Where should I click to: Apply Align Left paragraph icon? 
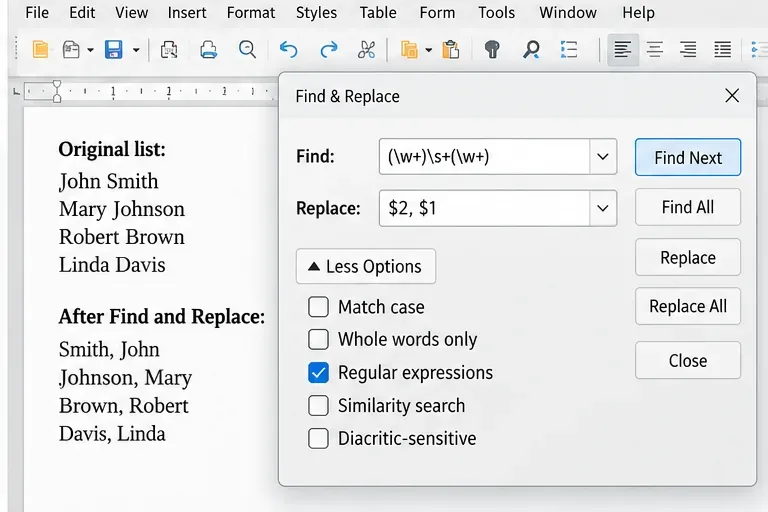point(623,50)
